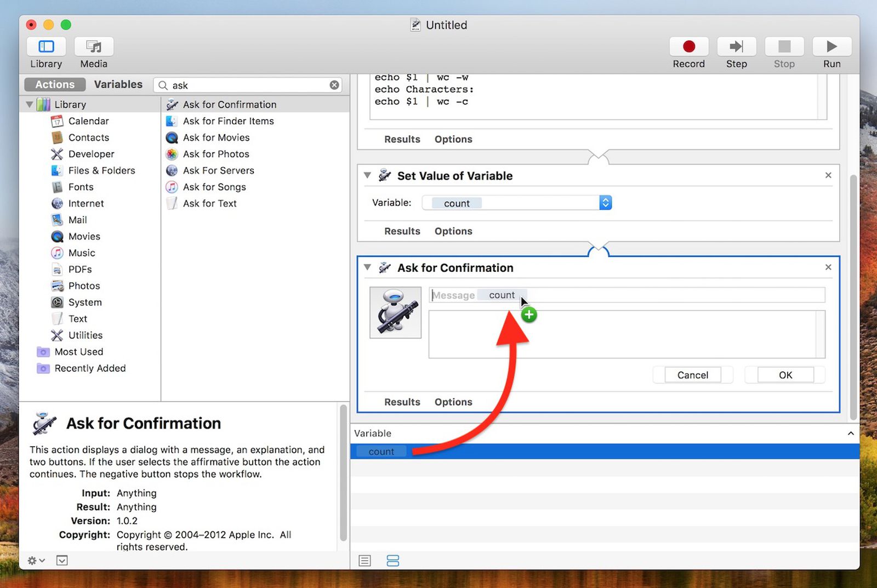Viewport: 877px width, 588px height.
Task: Open the Library panel in the toolbar
Action: [x=46, y=53]
